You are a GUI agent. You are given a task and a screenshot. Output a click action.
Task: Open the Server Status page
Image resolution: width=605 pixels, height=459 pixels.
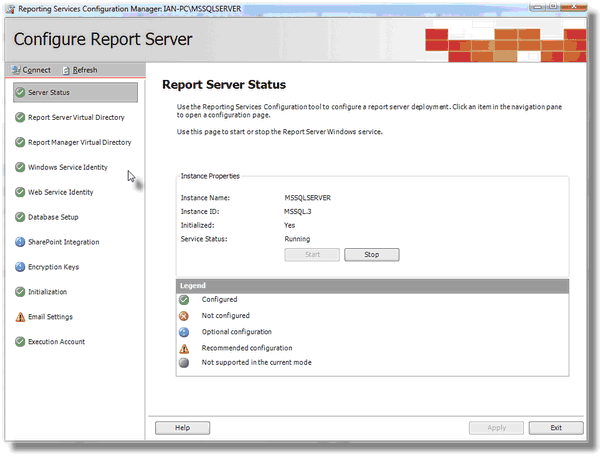point(75,93)
